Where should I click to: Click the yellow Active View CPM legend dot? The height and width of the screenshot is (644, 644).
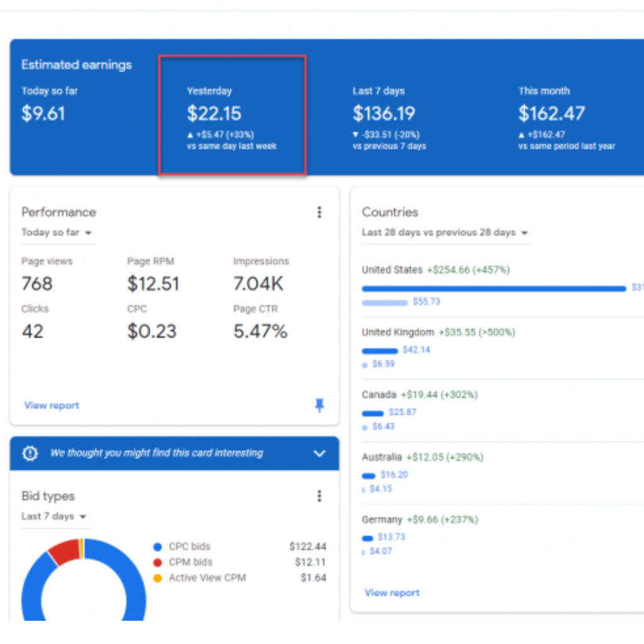point(157,578)
